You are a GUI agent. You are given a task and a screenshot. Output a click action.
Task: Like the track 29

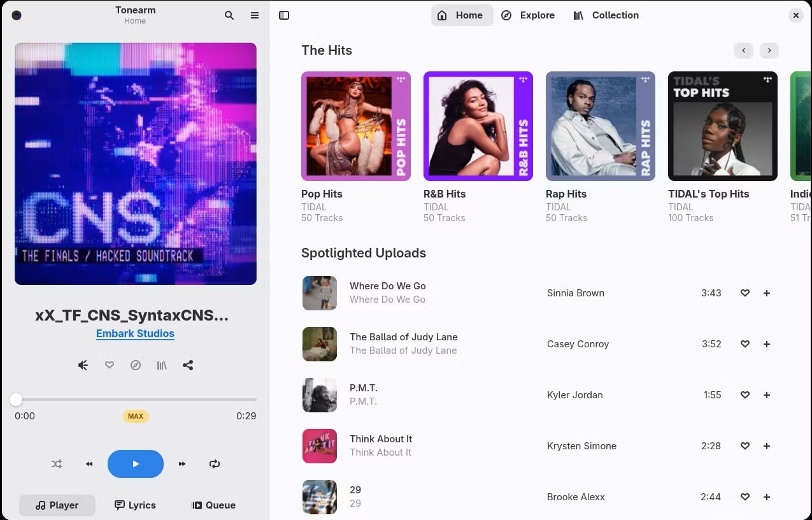(x=745, y=497)
